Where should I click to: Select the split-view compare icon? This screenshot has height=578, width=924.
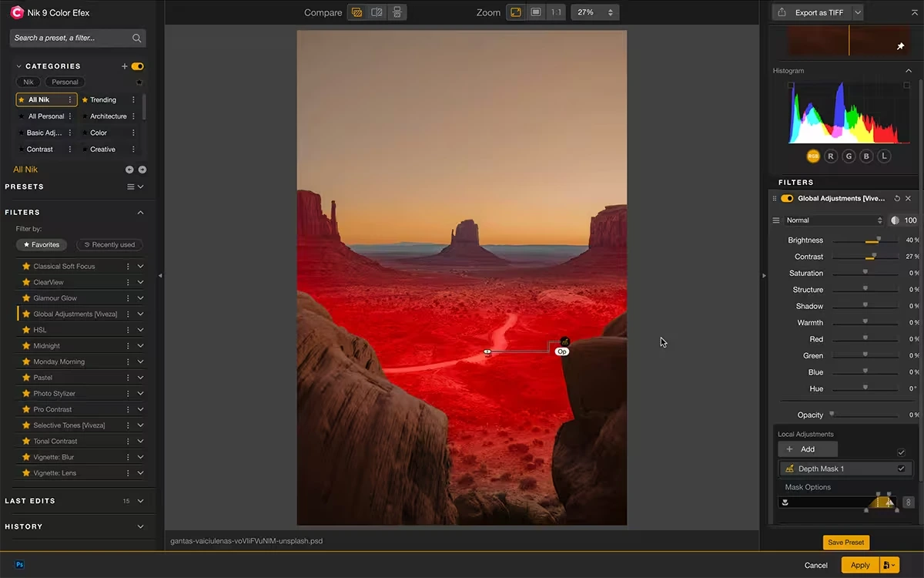pyautogui.click(x=377, y=12)
